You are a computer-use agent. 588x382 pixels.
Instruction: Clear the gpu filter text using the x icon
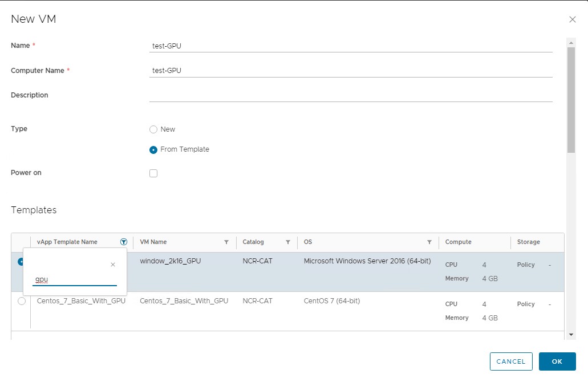tap(112, 264)
